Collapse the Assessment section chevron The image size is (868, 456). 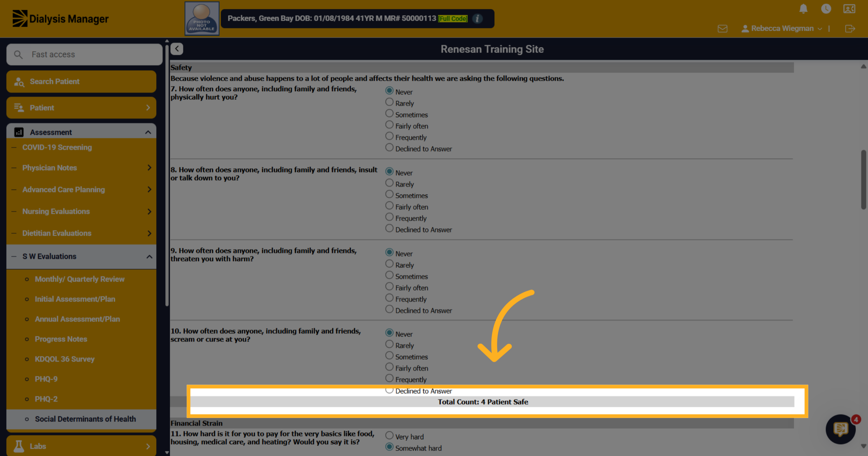click(x=148, y=132)
